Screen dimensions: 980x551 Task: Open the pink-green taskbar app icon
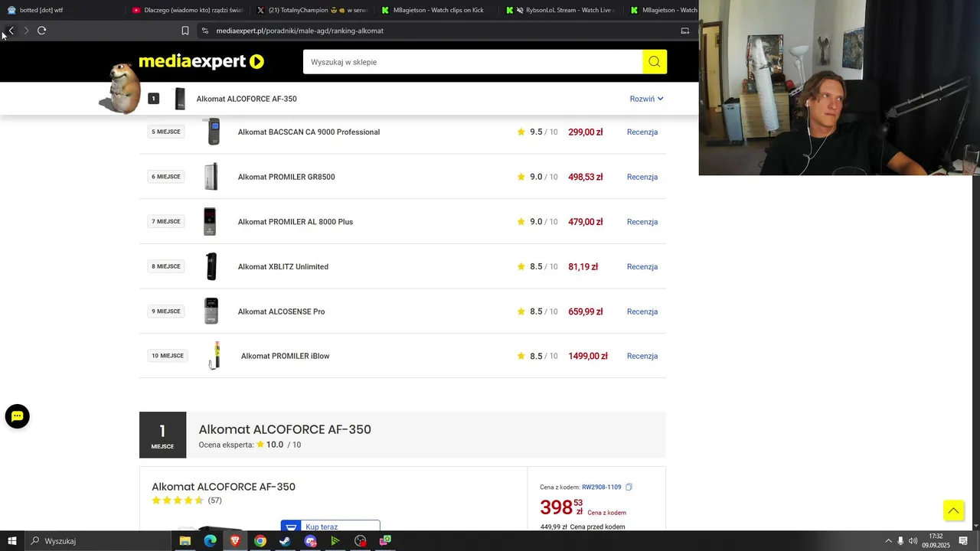click(x=386, y=541)
